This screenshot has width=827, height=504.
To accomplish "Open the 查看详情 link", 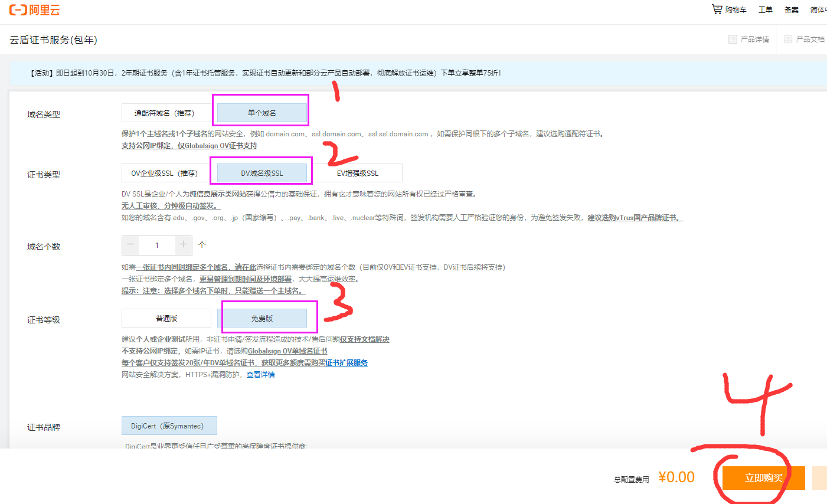I will click(x=260, y=375).
